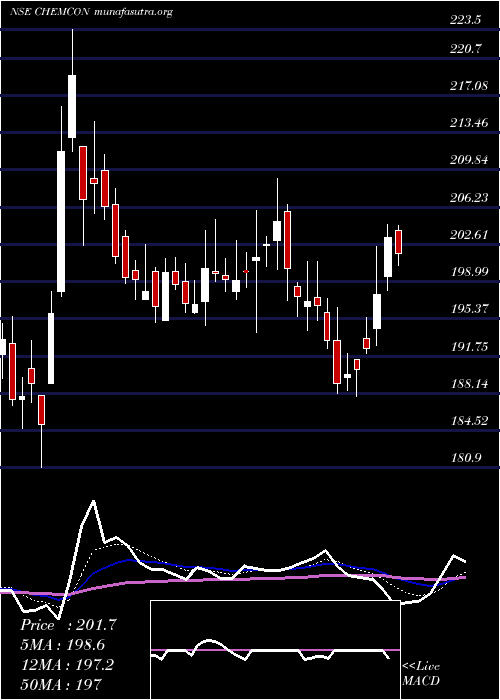Screen dimensions: 500x700
Task: Select the 184.52 price axis label
Action: click(x=469, y=421)
